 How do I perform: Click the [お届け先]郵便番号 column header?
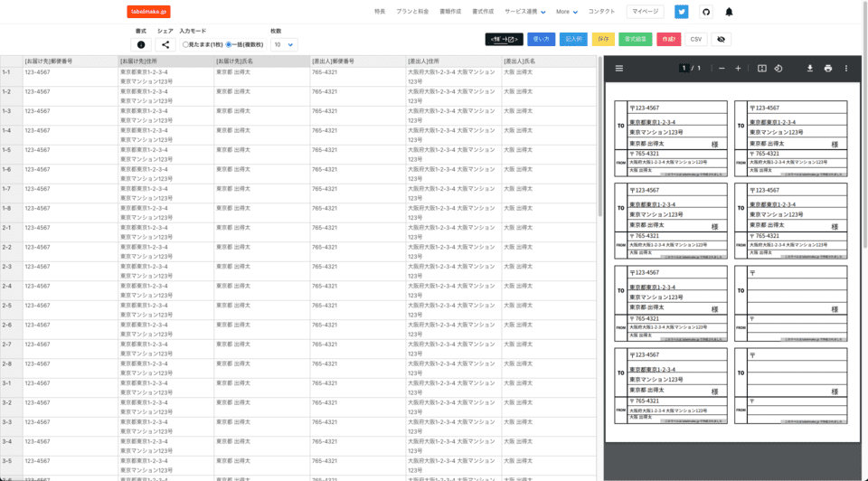(x=71, y=61)
